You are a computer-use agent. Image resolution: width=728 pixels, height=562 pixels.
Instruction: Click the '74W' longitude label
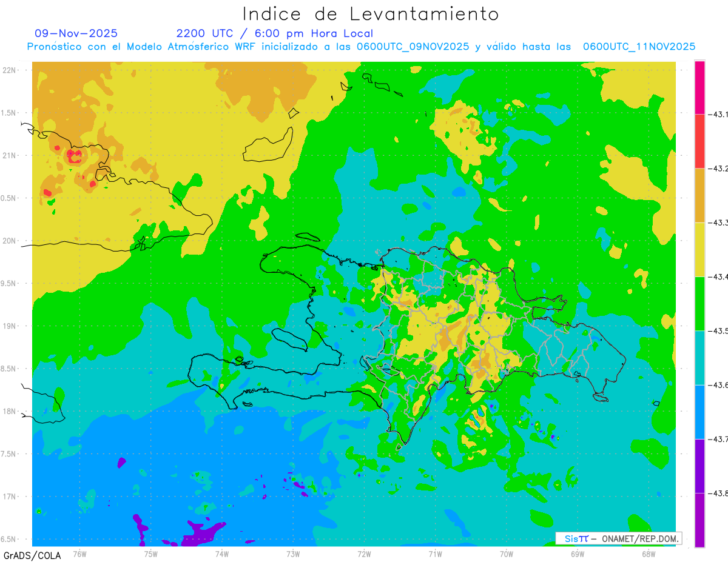click(222, 554)
